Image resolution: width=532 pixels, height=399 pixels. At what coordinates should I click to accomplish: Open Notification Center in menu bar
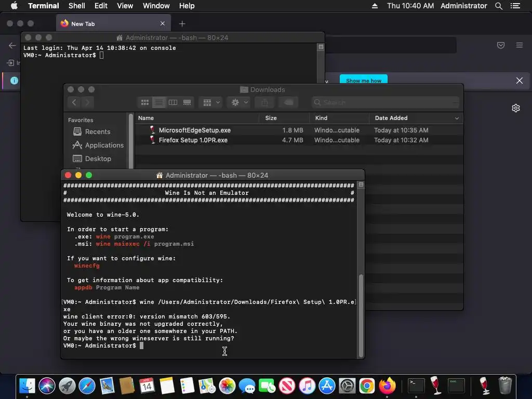(x=515, y=6)
